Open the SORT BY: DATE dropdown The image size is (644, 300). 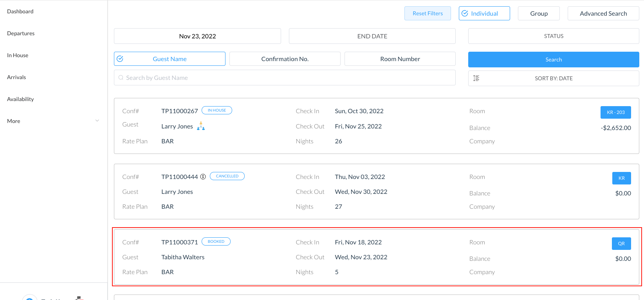(x=553, y=78)
